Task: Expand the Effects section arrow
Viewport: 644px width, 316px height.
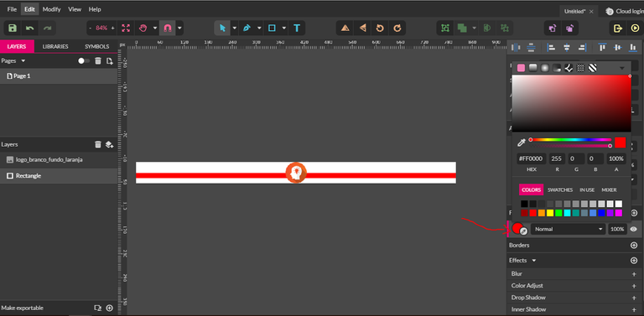Action: click(x=534, y=261)
